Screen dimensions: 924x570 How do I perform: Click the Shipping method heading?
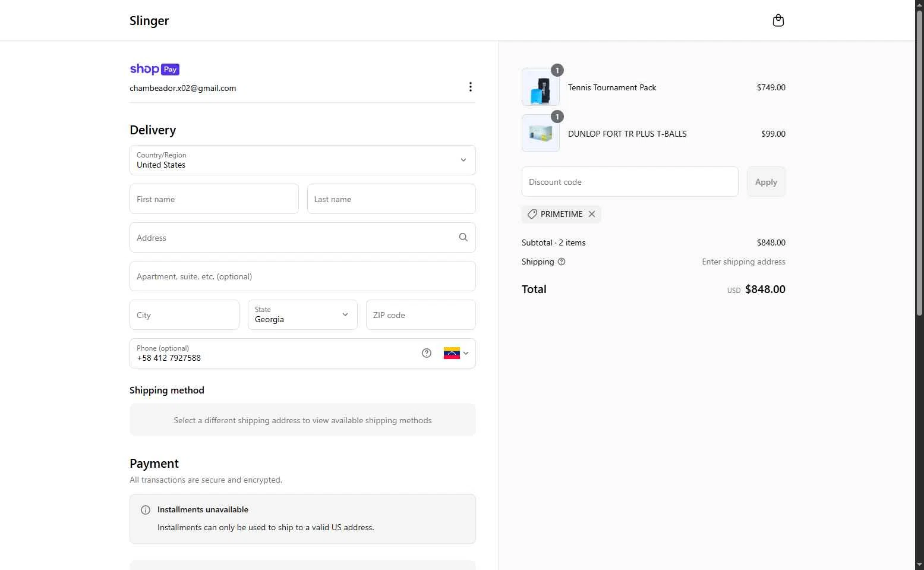click(x=167, y=390)
